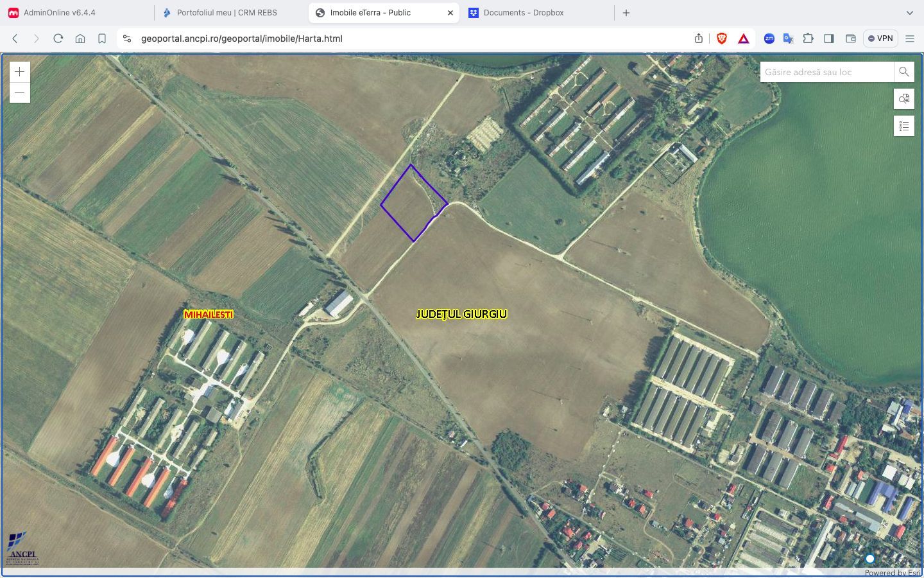Click the Găsire adresă sau loc field
The width and height of the screenshot is (924, 578).
825,71
